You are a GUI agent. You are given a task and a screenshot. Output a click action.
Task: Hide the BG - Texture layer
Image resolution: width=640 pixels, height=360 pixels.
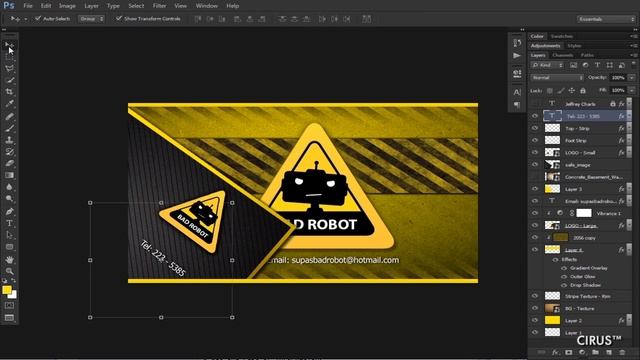pos(535,308)
